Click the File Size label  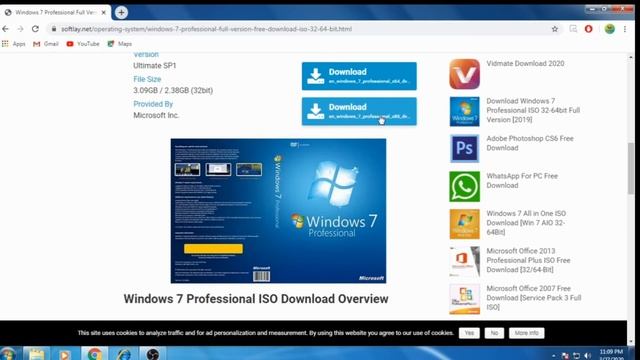147,79
